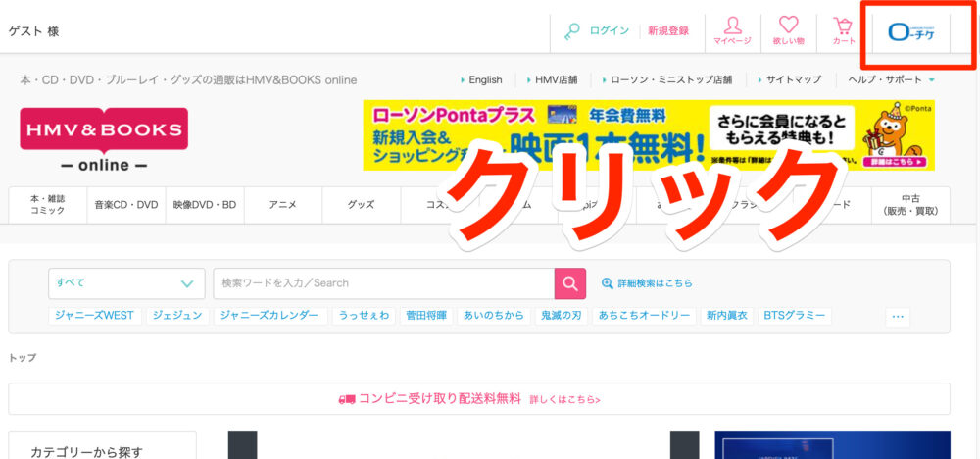Screen dimensions: 980x459
Task: Select the 新内眞衣 keyword tag
Action: [x=727, y=316]
